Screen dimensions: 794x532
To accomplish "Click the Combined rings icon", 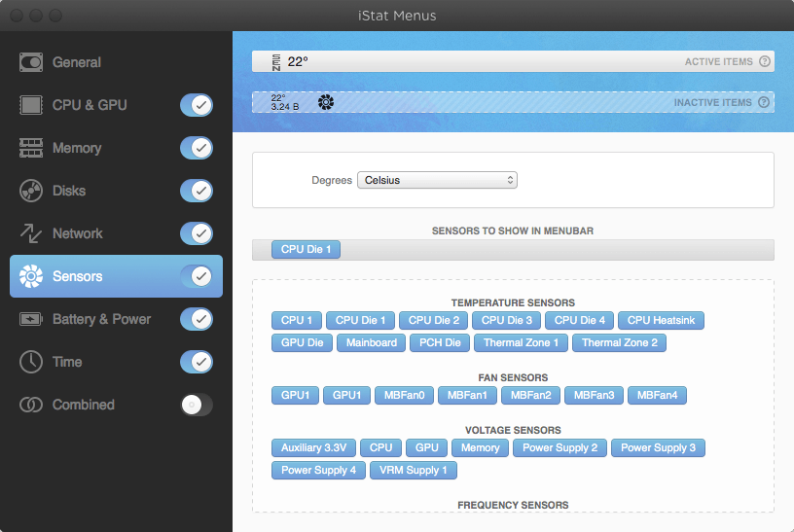I will [x=31, y=405].
